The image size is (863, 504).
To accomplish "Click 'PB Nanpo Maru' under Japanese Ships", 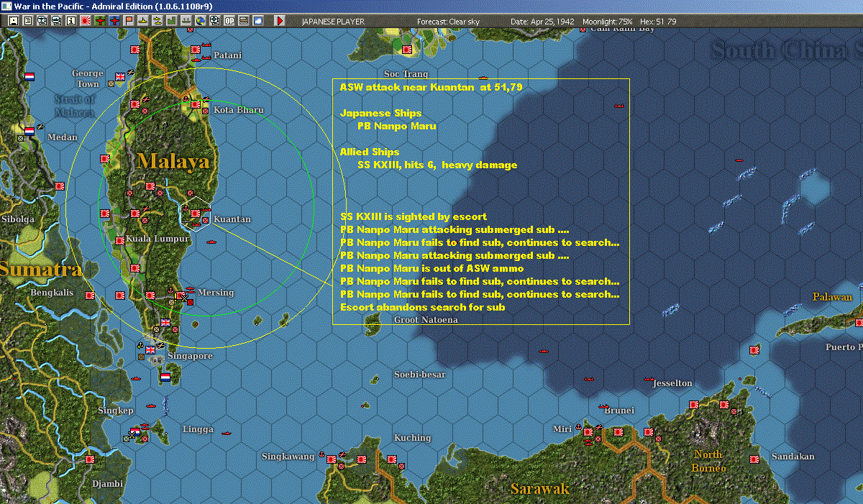I will tap(396, 126).
